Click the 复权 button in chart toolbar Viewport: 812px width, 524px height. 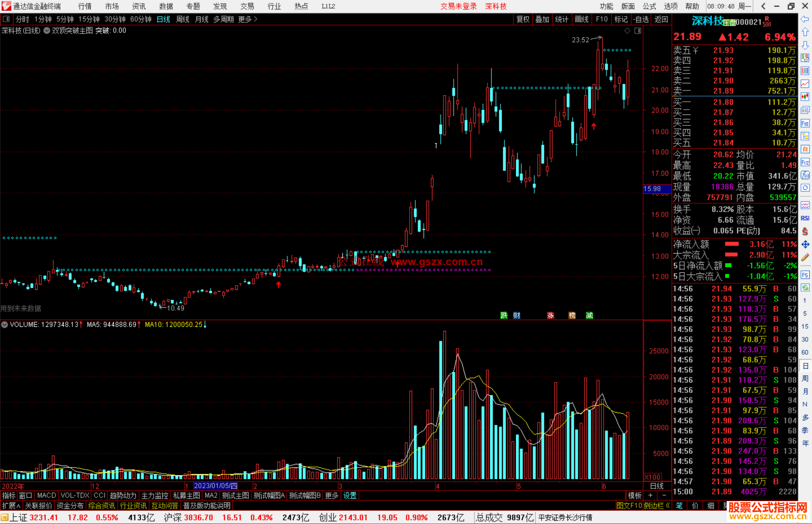pyautogui.click(x=523, y=19)
